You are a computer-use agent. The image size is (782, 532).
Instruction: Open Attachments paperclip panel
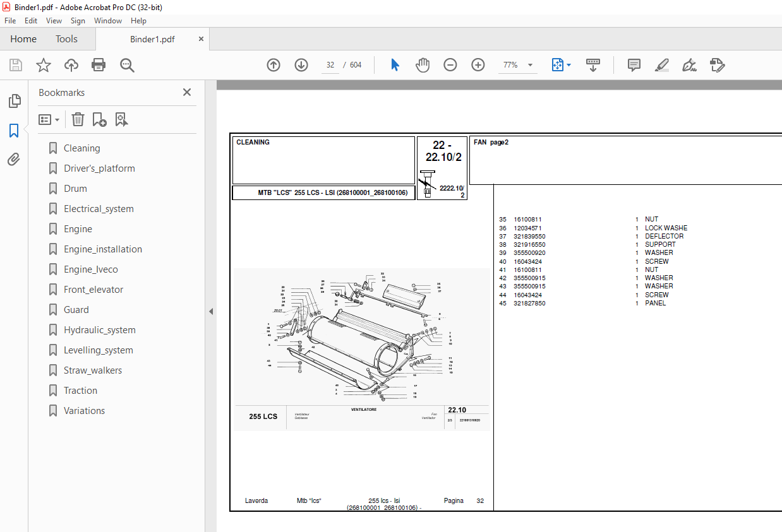click(x=14, y=160)
